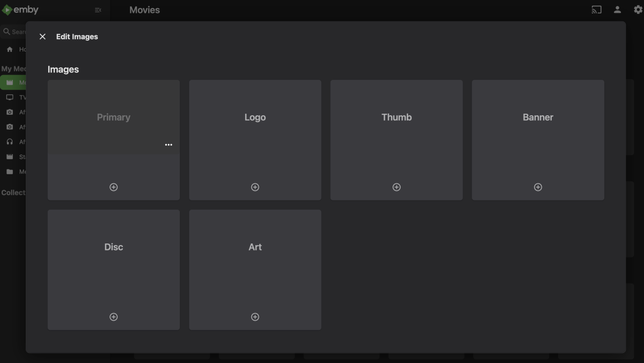Screen dimensions: 644x363
Task: Select the TV library icon in sidebar
Action: [10, 97]
